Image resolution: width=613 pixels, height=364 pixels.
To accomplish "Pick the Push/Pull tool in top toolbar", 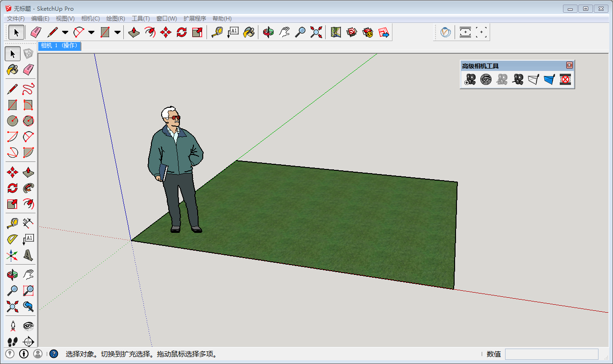I will (x=134, y=32).
